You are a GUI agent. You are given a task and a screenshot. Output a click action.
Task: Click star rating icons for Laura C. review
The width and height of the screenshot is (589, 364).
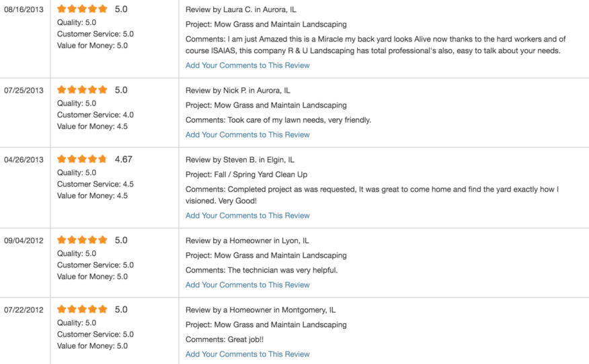[x=82, y=9]
